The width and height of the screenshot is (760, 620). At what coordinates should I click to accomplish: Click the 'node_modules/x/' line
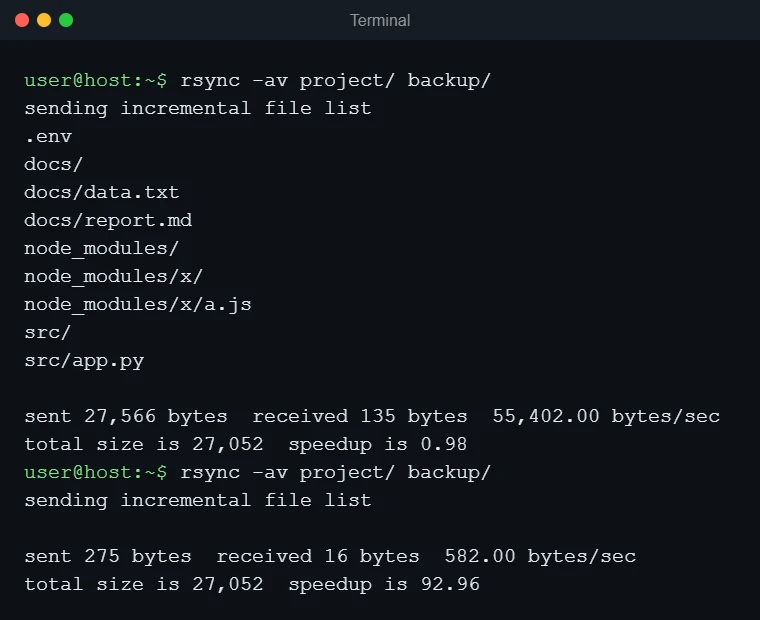click(114, 276)
